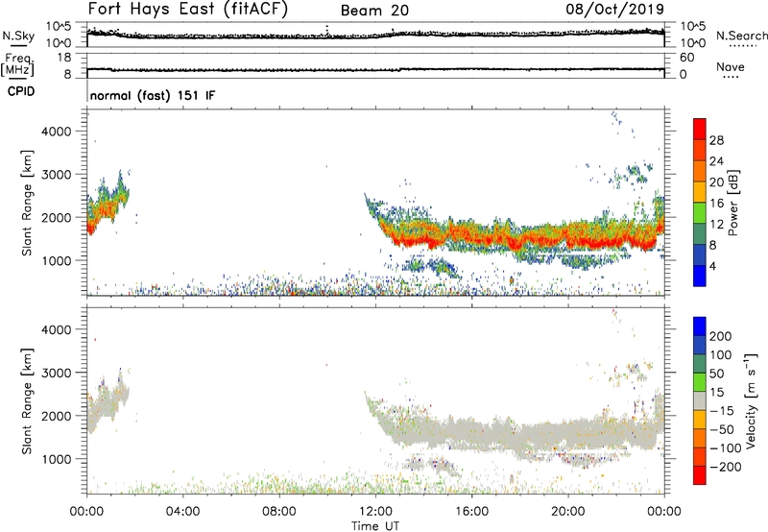Click the '200' value on Velocity colorbar
Viewport: 768px width, 532px height.
click(x=721, y=336)
